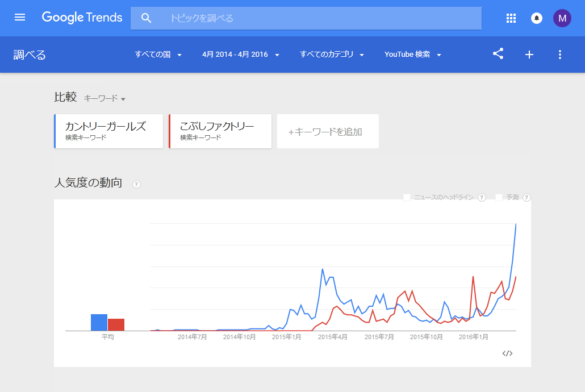
Task: Open the three-dot more options menu
Action: [559, 55]
